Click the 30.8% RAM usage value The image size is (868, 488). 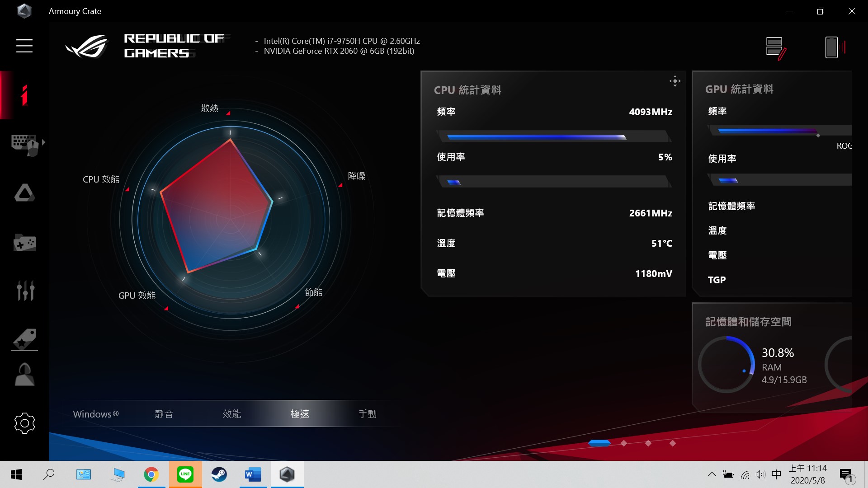778,353
